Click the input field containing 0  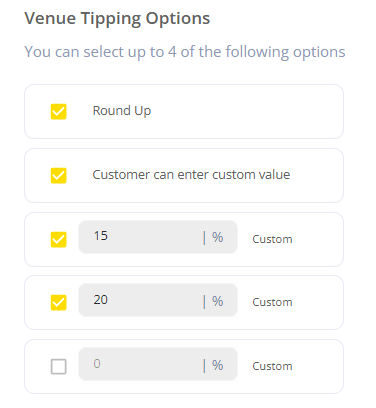point(158,364)
